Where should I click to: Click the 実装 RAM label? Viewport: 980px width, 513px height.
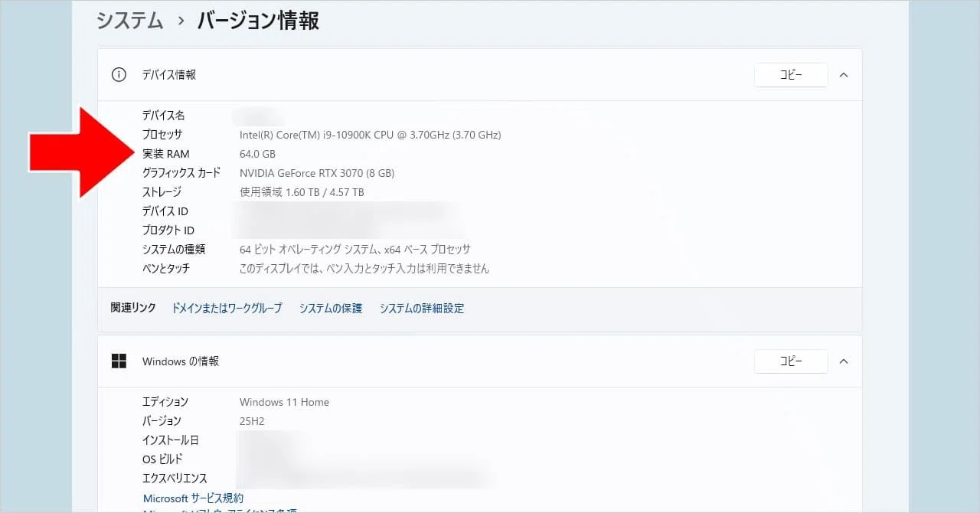click(165, 154)
